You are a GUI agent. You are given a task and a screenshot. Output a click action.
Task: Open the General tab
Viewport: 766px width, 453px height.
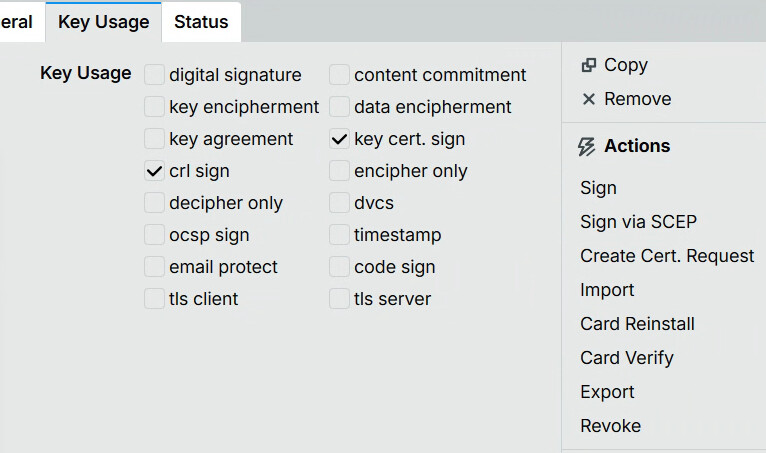[16, 22]
